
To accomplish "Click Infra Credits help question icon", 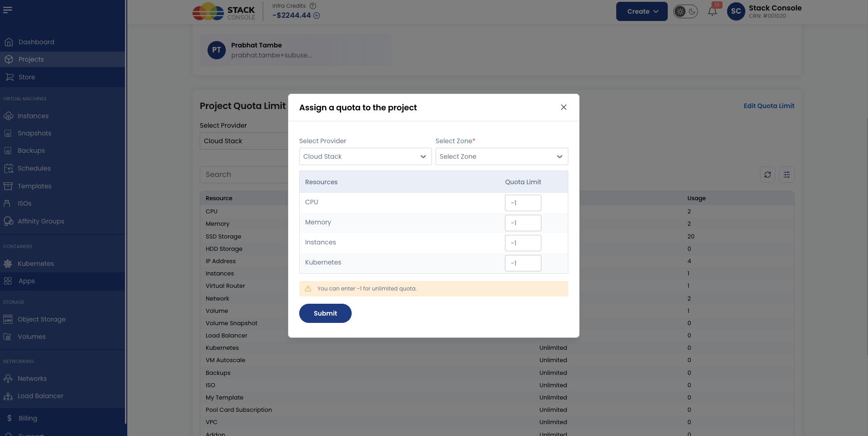I will (x=313, y=6).
